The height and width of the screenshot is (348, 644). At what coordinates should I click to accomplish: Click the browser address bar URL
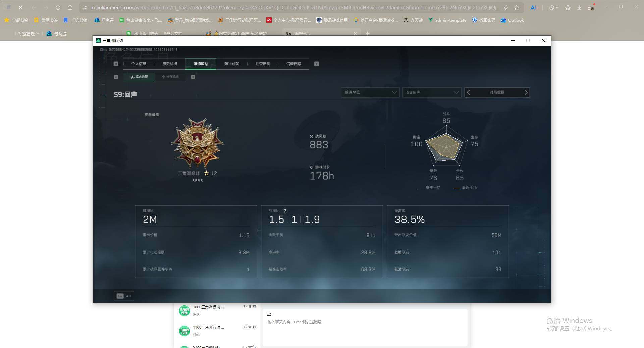coord(295,7)
